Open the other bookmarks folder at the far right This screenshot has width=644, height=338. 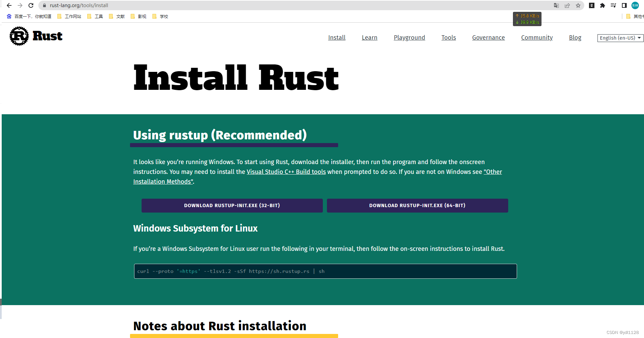point(634,16)
